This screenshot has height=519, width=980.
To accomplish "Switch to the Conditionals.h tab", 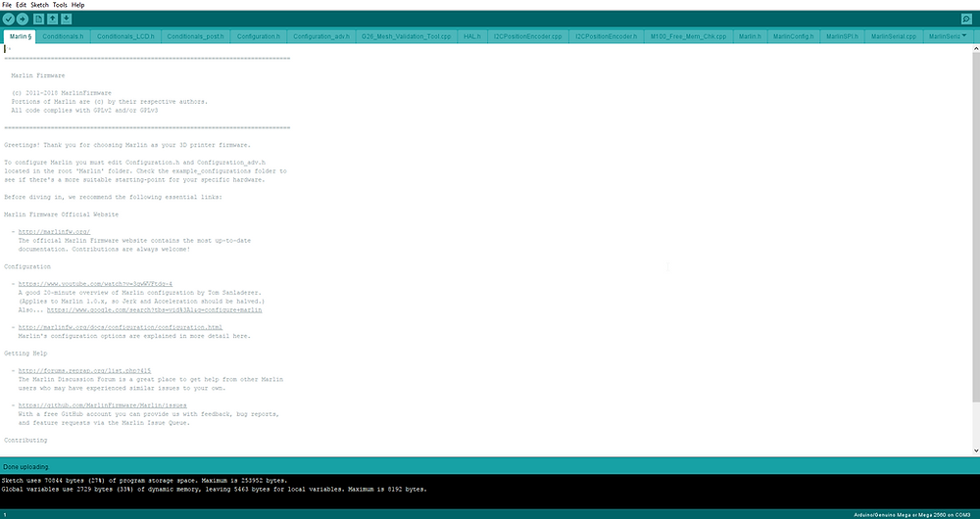I will tap(63, 36).
